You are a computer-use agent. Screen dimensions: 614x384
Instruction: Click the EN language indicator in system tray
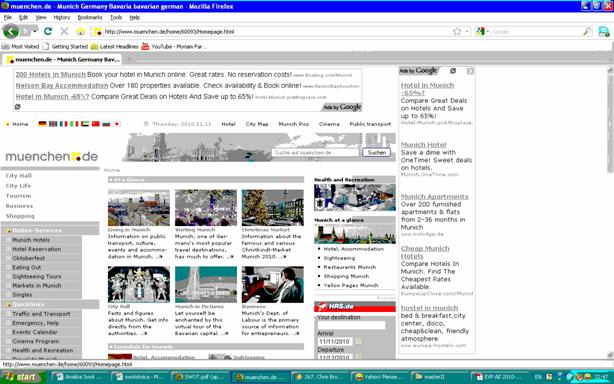click(538, 377)
